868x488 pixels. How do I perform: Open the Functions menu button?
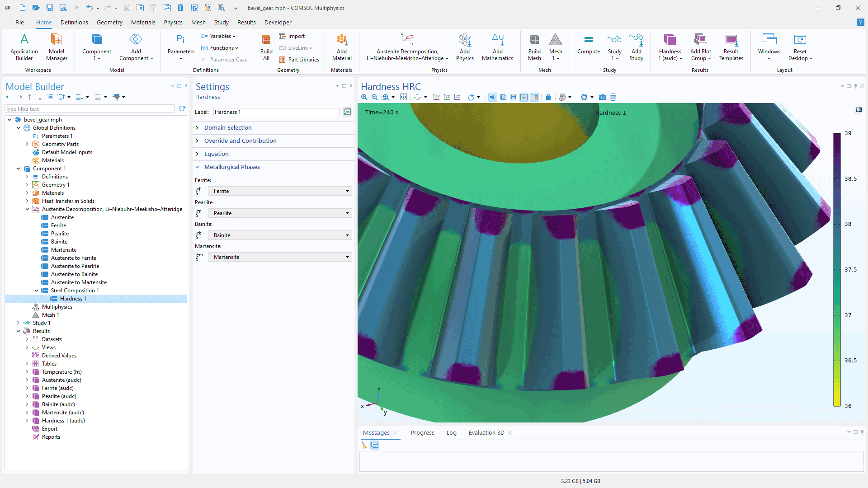220,48
